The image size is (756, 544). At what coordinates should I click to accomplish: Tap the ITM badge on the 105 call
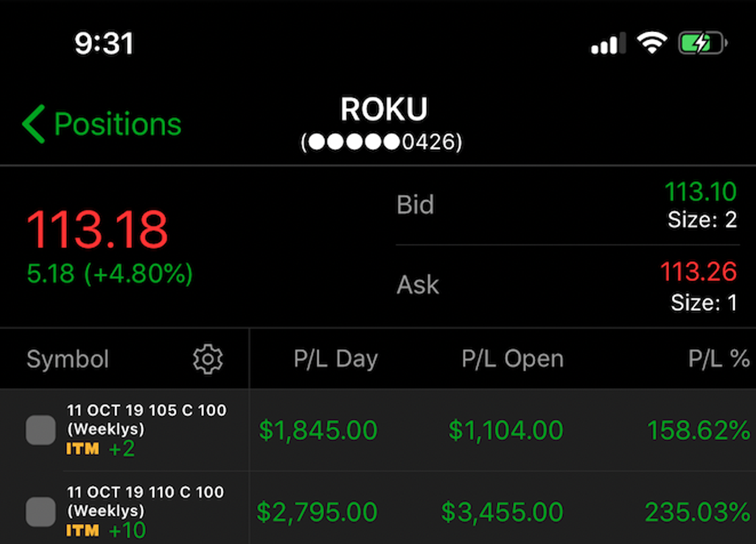point(82,449)
